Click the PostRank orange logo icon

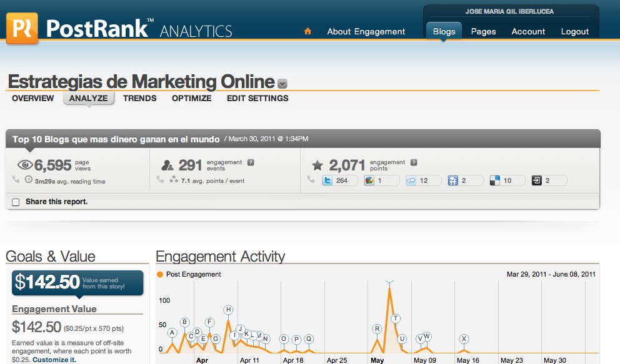pos(22,28)
